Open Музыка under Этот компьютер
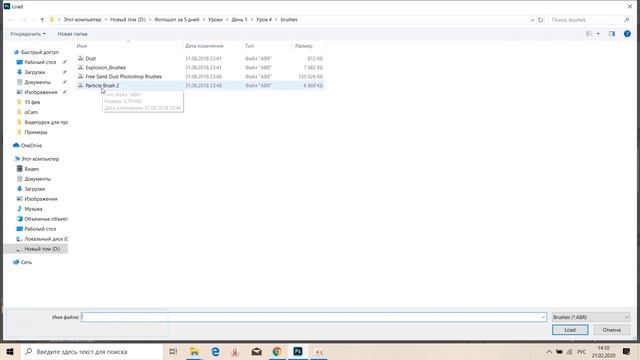This screenshot has width=640, height=360. tap(33, 209)
